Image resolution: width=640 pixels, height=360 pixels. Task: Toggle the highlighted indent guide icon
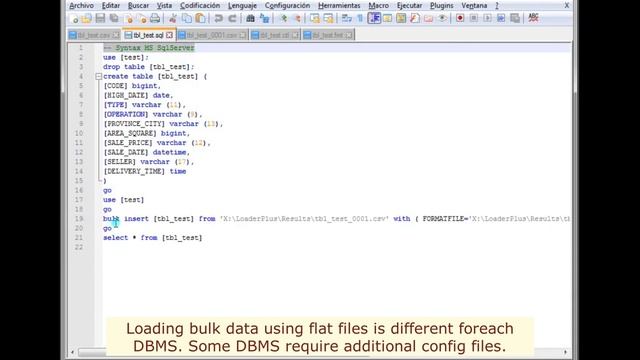click(x=374, y=18)
